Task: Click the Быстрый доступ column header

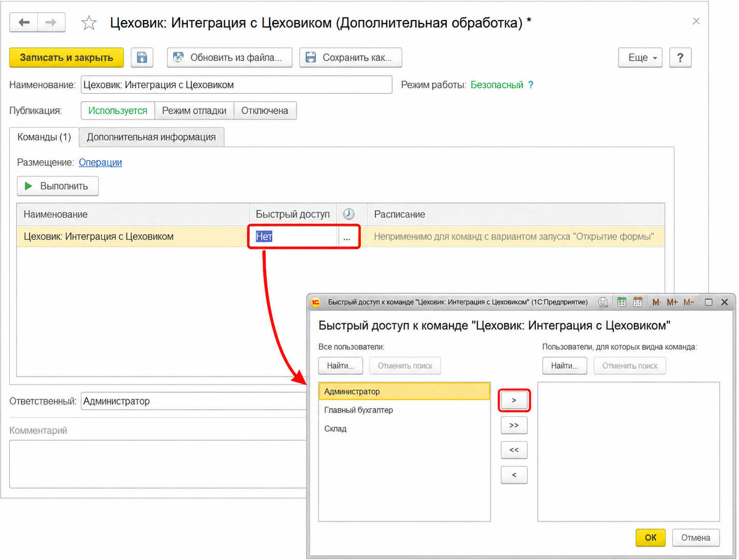Action: click(293, 214)
